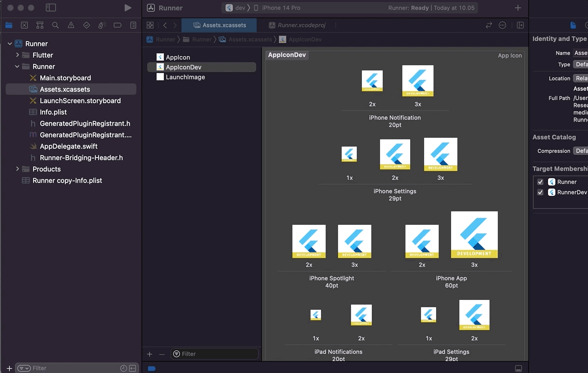Image resolution: width=588 pixels, height=373 pixels.
Task: Select iPhone Settings 29pt 1x icon
Action: 349,154
